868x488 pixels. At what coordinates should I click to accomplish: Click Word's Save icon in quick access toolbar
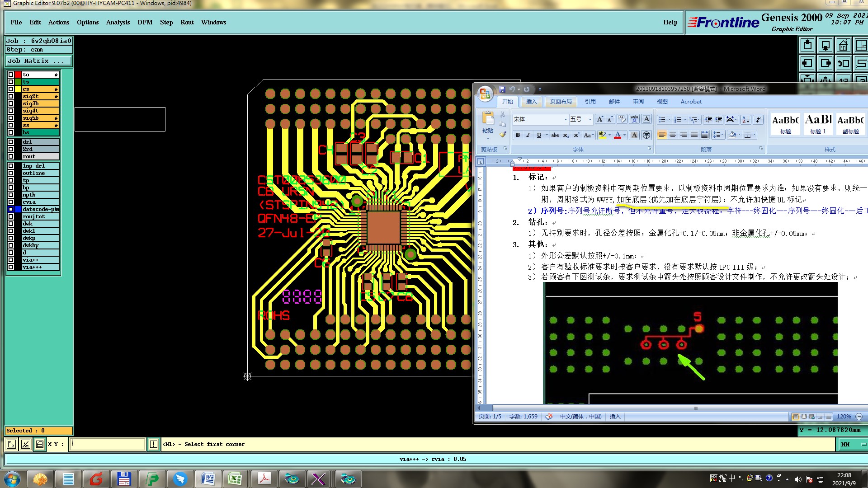502,89
